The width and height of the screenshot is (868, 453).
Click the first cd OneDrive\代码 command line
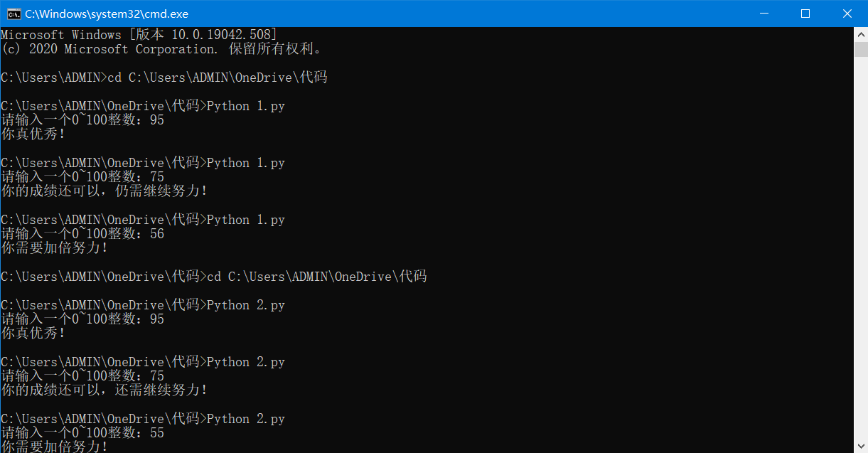[x=164, y=78]
